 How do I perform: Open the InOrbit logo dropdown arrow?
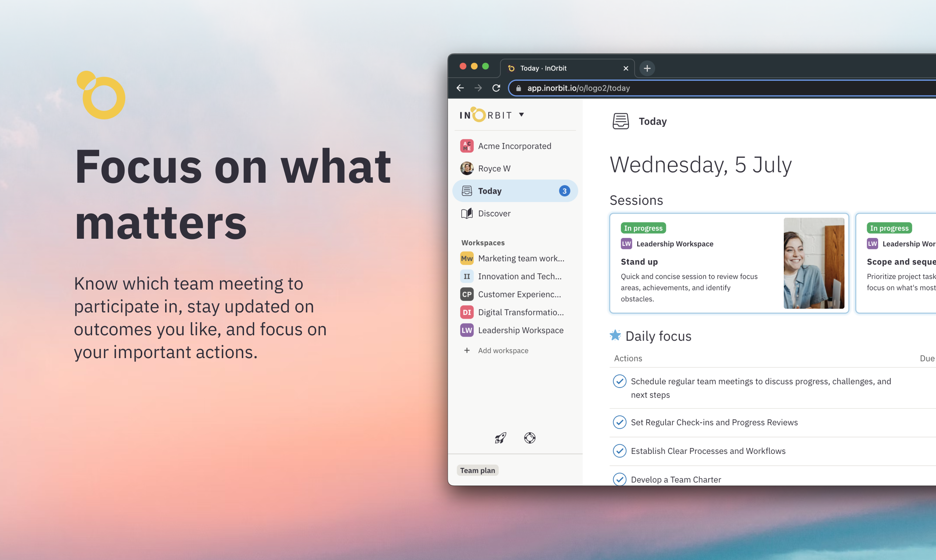tap(521, 115)
